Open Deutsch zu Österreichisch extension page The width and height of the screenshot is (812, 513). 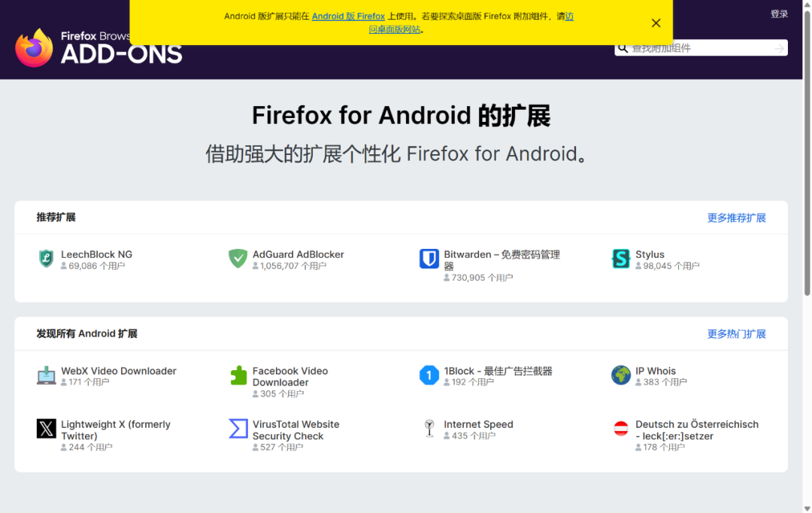click(x=697, y=430)
